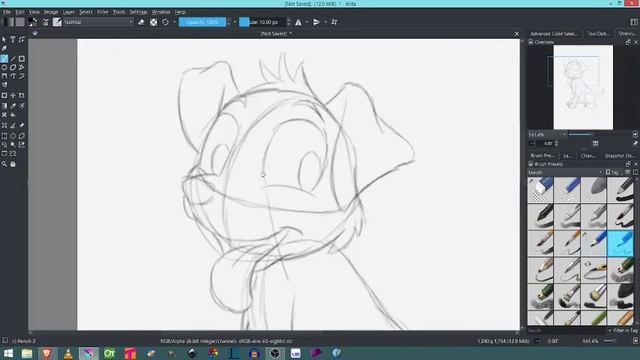The image size is (640, 360).
Task: Select the Line tool
Action: (13, 59)
